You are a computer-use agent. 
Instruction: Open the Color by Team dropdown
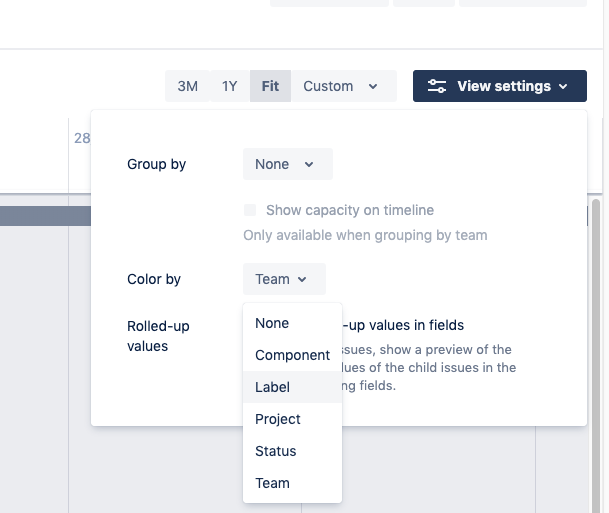pyautogui.click(x=284, y=279)
